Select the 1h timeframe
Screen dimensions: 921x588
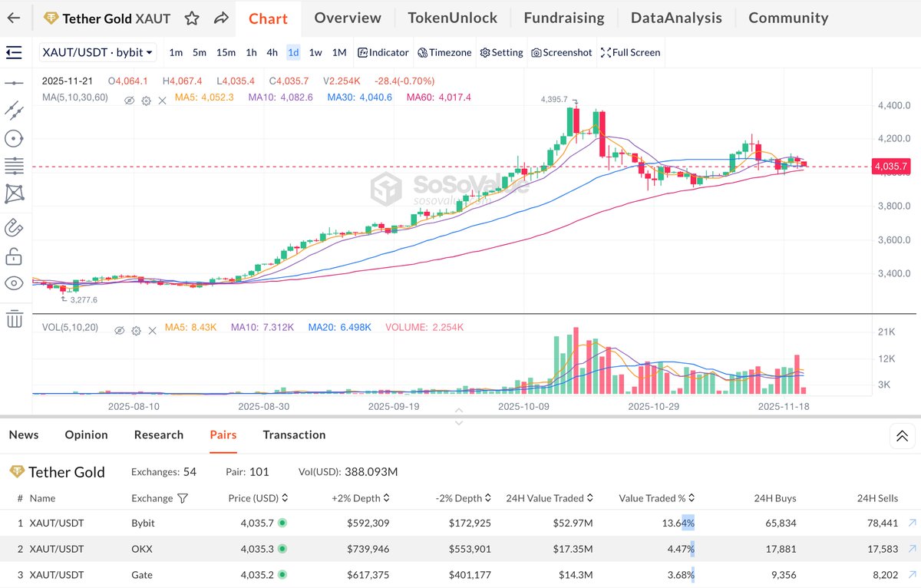click(x=251, y=52)
